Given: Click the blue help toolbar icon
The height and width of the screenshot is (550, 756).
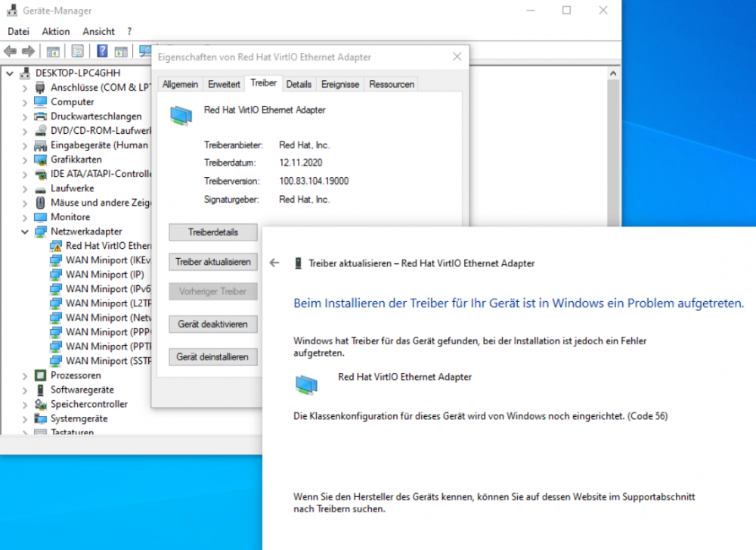Looking at the screenshot, I should (x=102, y=51).
